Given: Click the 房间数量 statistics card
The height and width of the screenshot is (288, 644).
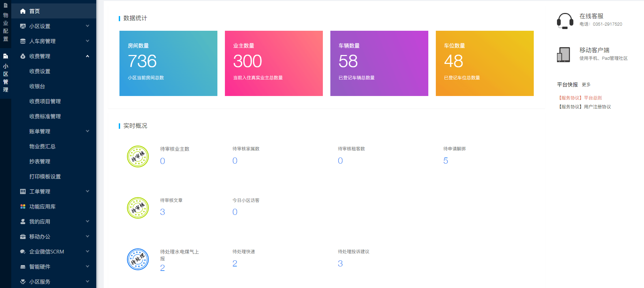Looking at the screenshot, I should [x=168, y=63].
